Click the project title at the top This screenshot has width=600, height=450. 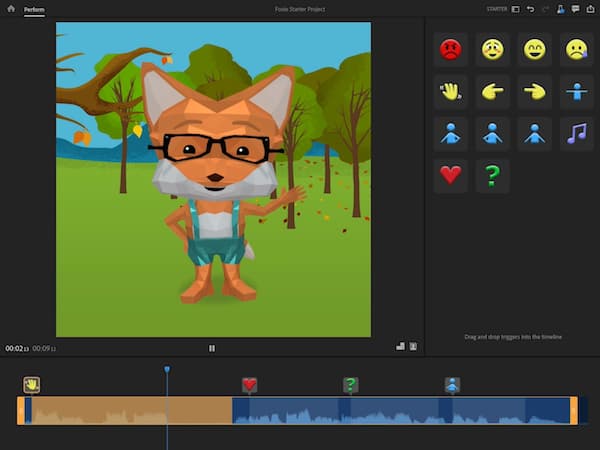[300, 9]
